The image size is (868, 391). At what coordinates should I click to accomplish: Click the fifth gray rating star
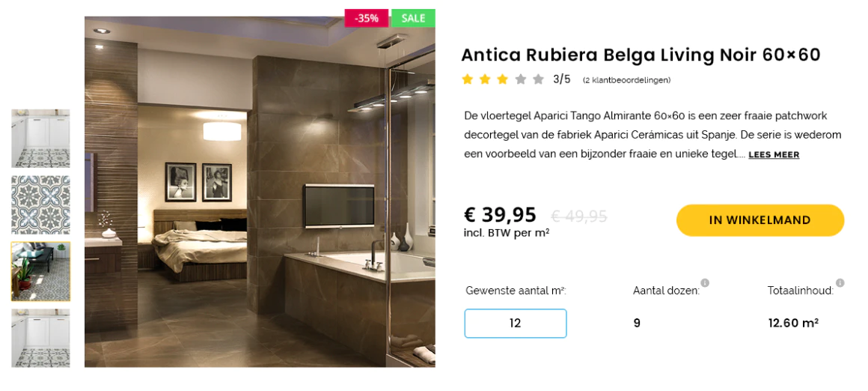click(538, 79)
